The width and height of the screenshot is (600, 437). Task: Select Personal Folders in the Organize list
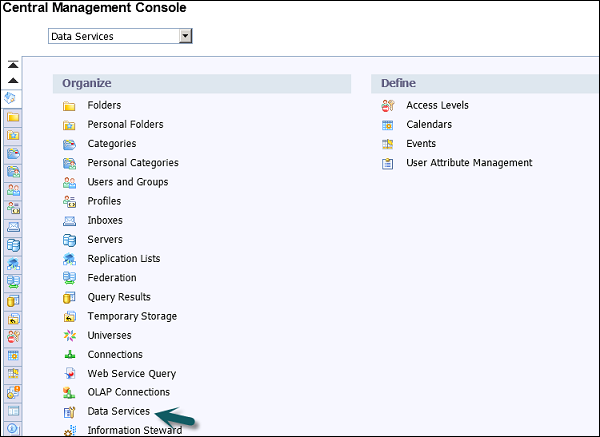coord(125,125)
